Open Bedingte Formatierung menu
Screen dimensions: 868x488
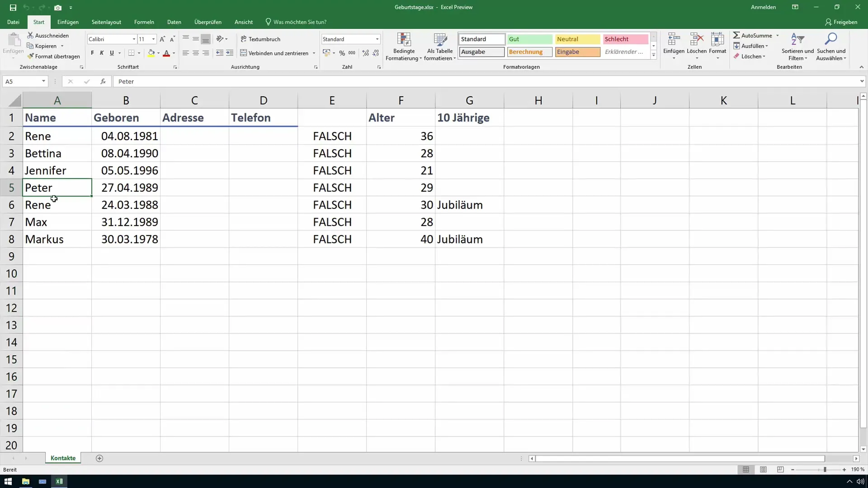tap(404, 47)
